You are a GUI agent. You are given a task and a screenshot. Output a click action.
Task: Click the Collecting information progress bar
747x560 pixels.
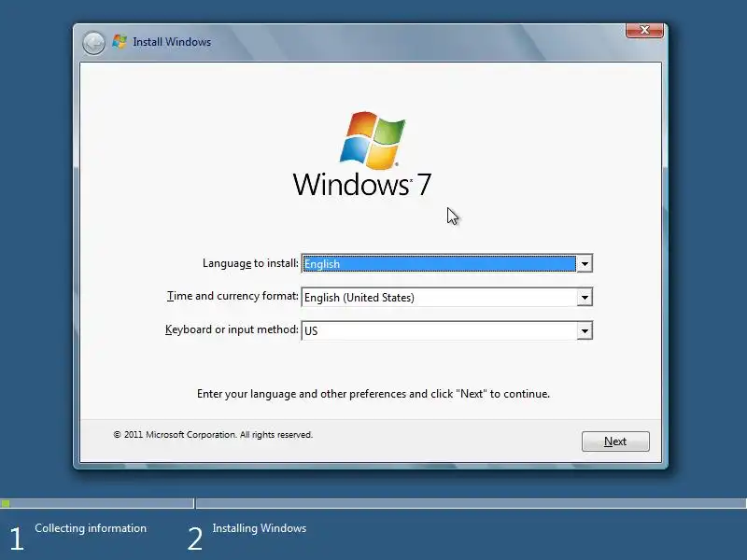97,503
